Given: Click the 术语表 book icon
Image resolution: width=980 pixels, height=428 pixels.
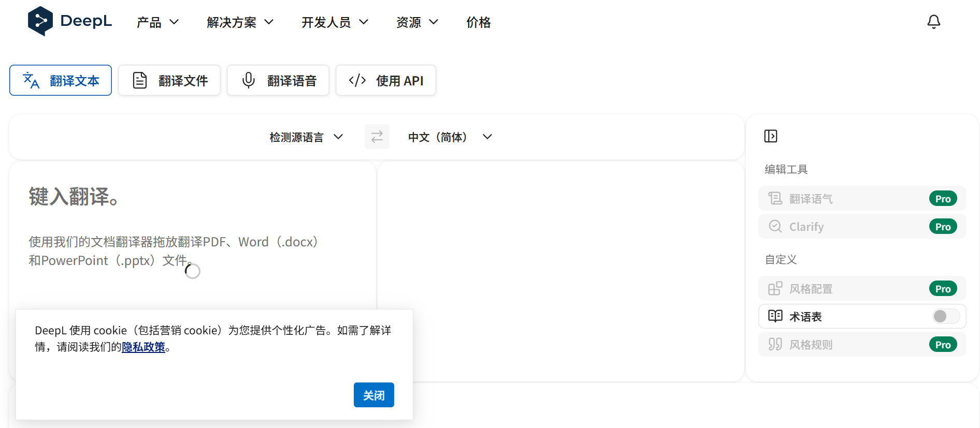Looking at the screenshot, I should (x=775, y=316).
